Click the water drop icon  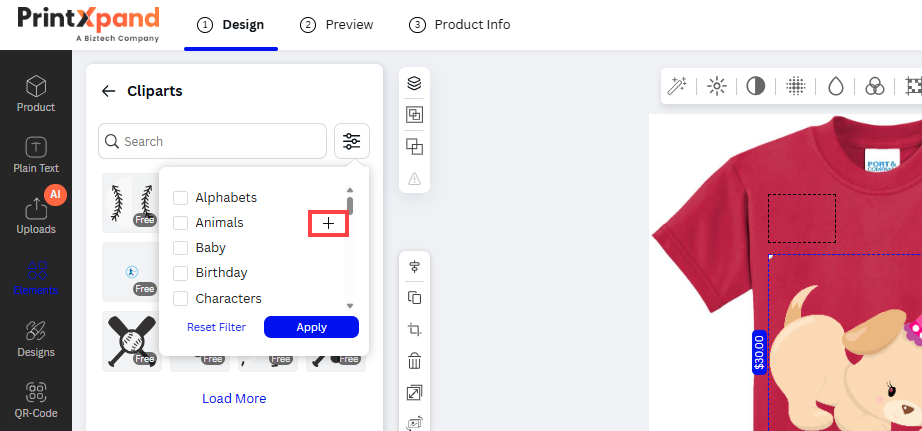point(835,86)
